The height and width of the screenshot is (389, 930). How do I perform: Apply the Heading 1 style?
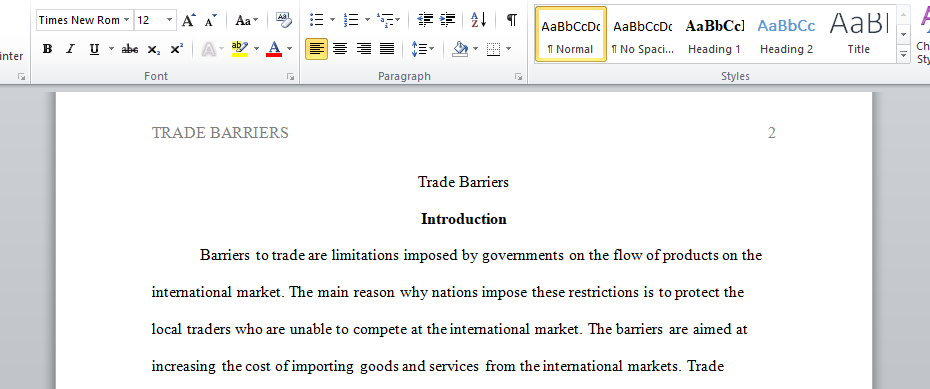715,34
